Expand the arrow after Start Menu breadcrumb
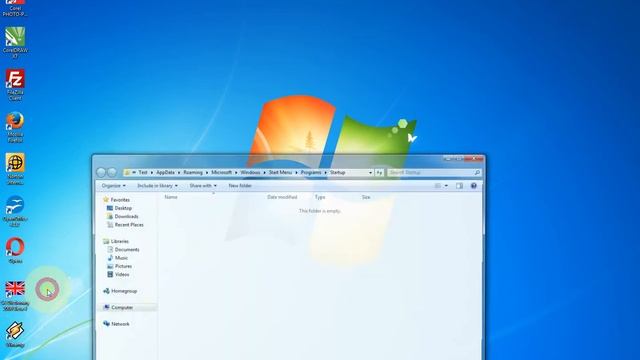 point(296,173)
